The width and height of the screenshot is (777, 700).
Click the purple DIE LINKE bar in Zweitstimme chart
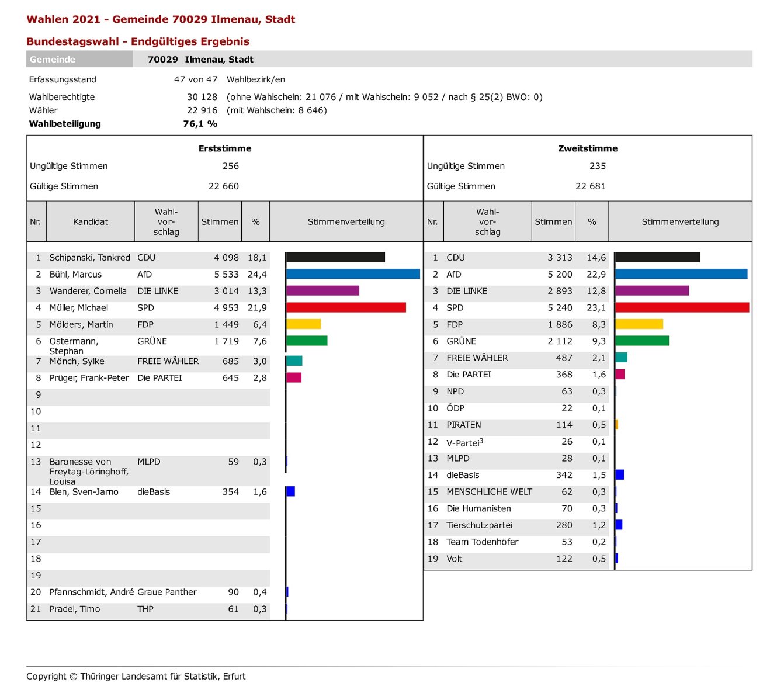click(x=652, y=290)
